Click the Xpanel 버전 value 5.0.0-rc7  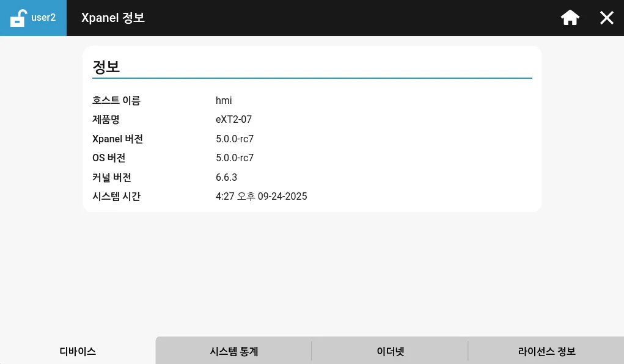coord(235,139)
